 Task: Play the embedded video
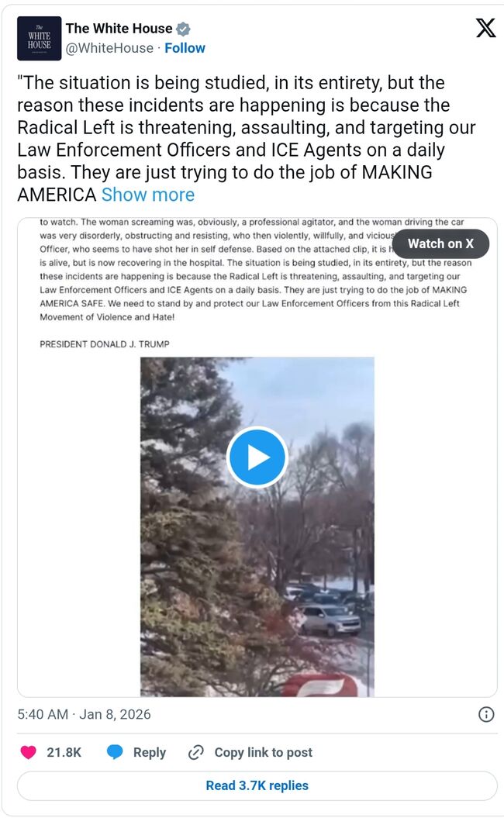[257, 457]
